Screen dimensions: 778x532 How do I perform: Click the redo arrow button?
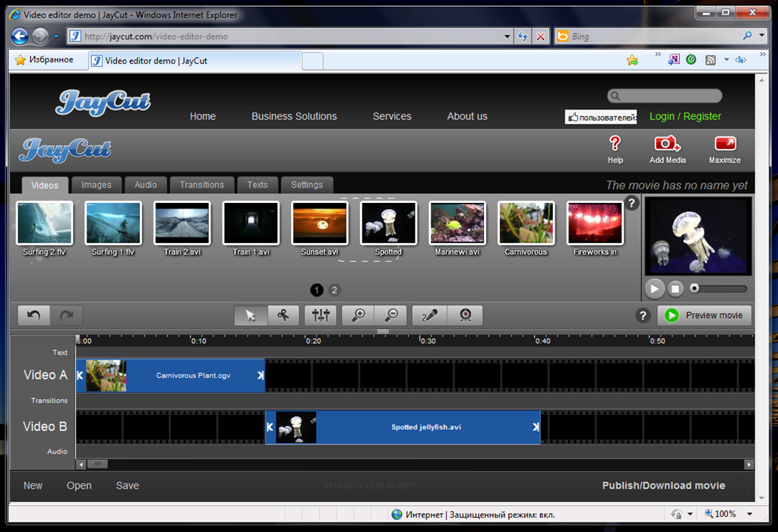tap(67, 315)
